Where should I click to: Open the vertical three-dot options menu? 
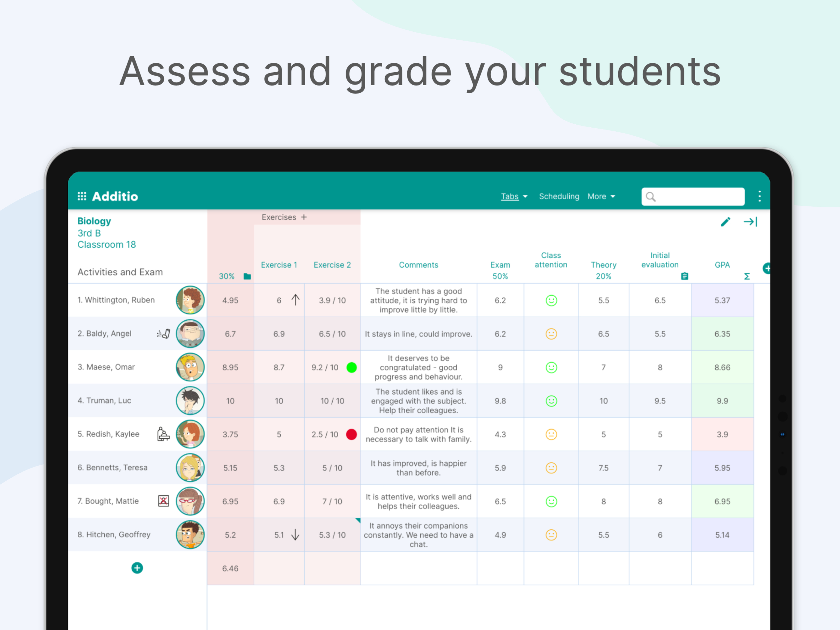[x=759, y=196]
